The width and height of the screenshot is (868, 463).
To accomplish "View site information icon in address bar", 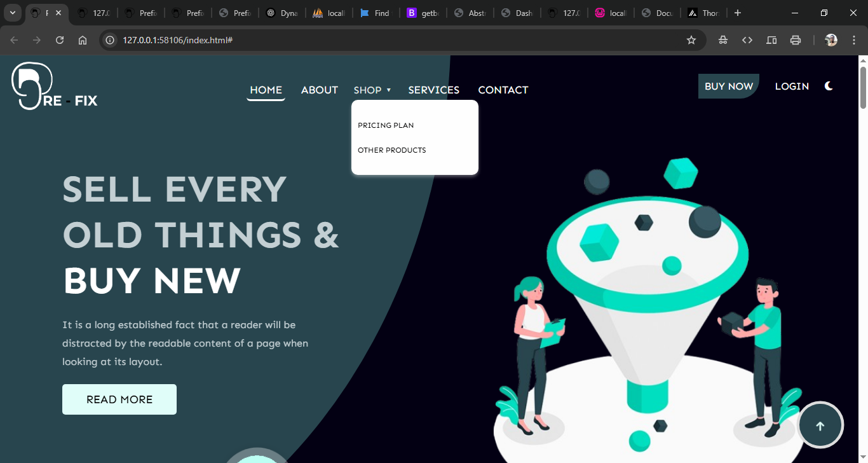I will pyautogui.click(x=110, y=40).
